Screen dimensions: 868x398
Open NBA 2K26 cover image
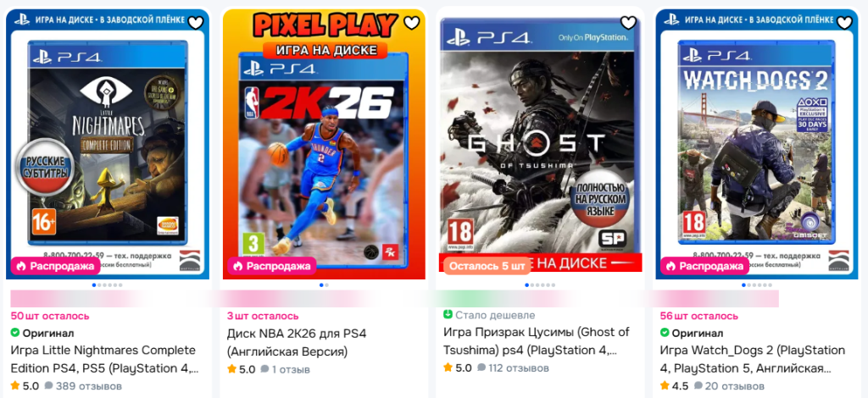(x=324, y=144)
